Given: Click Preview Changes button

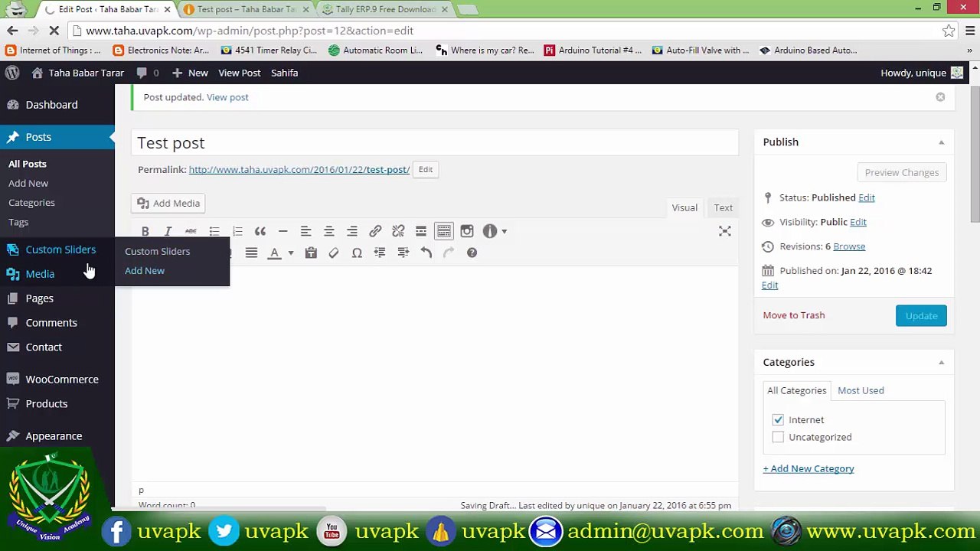Looking at the screenshot, I should (902, 172).
